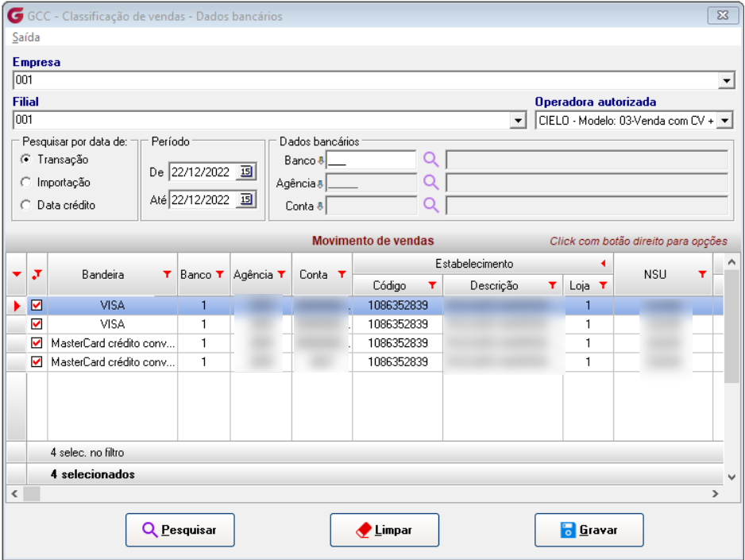Select the Importação radio option
This screenshot has height=560, width=745.
tap(25, 182)
